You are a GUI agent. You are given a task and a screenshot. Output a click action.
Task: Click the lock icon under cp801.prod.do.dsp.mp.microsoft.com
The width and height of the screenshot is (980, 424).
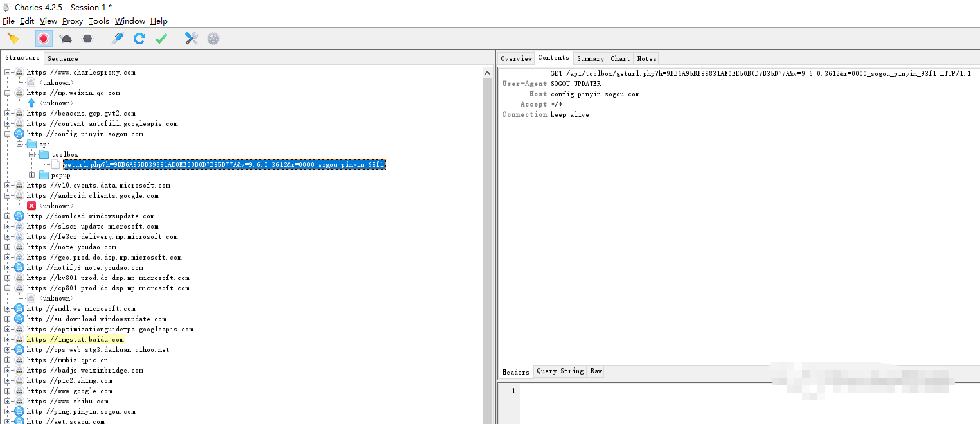click(x=31, y=298)
